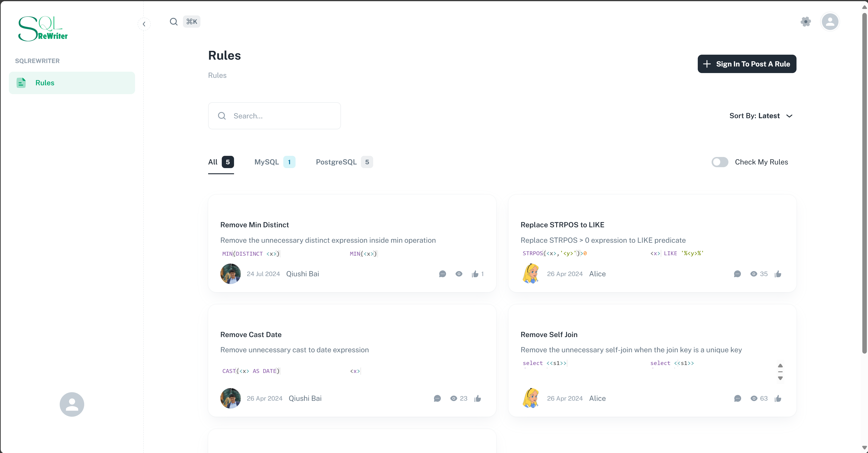
Task: Select Rules in the sidebar menu
Action: tap(72, 83)
